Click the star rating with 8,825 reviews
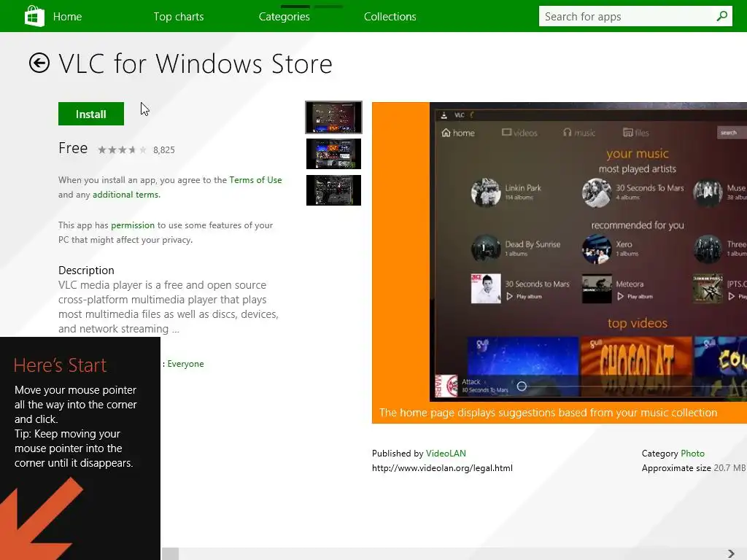Screen dimensions: 747x560 (x=123, y=150)
